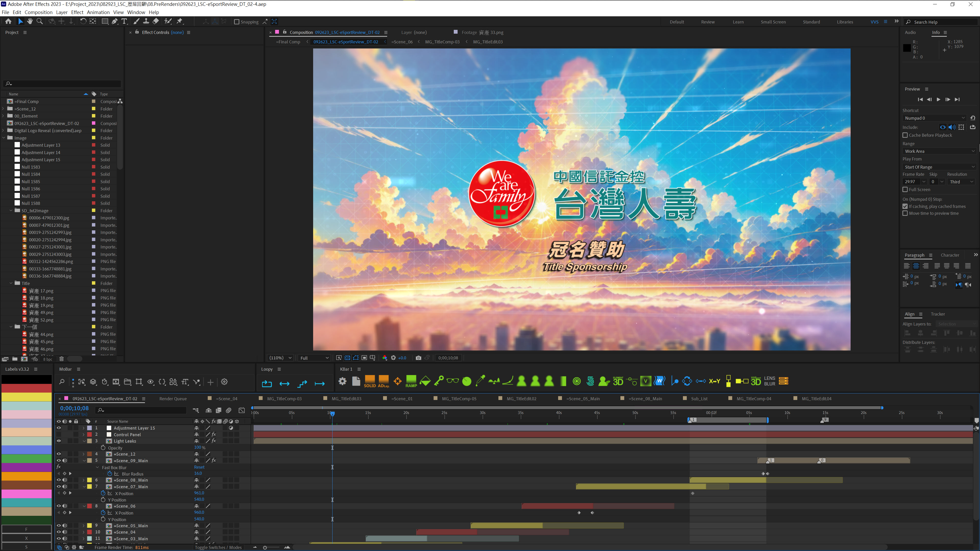Switch to the Render Queue tab
The width and height of the screenshot is (980, 551).
pyautogui.click(x=173, y=398)
